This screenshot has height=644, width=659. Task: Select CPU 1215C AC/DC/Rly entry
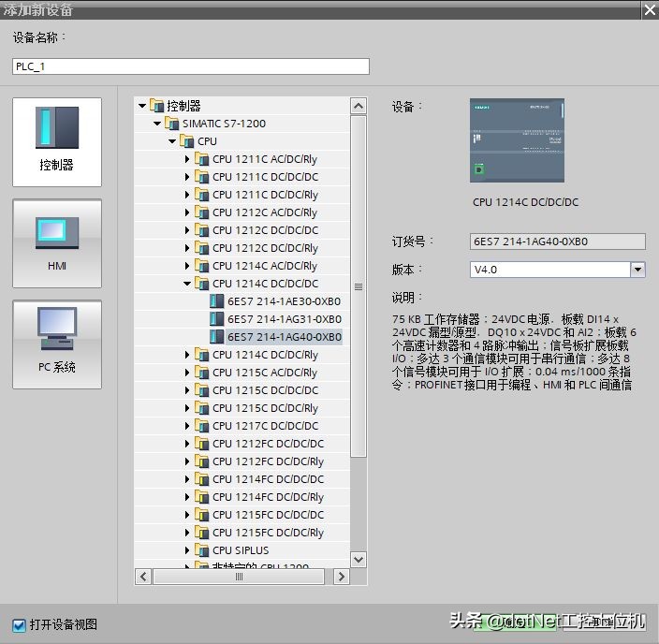coord(265,373)
